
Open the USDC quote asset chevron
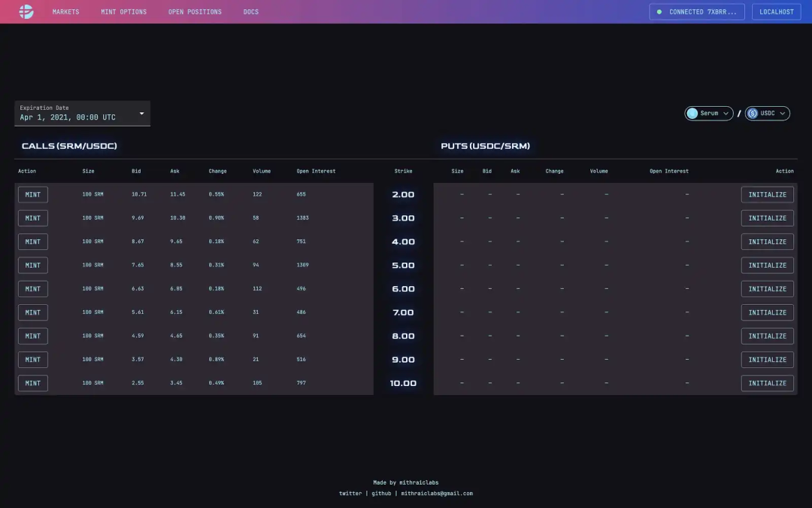tap(782, 113)
